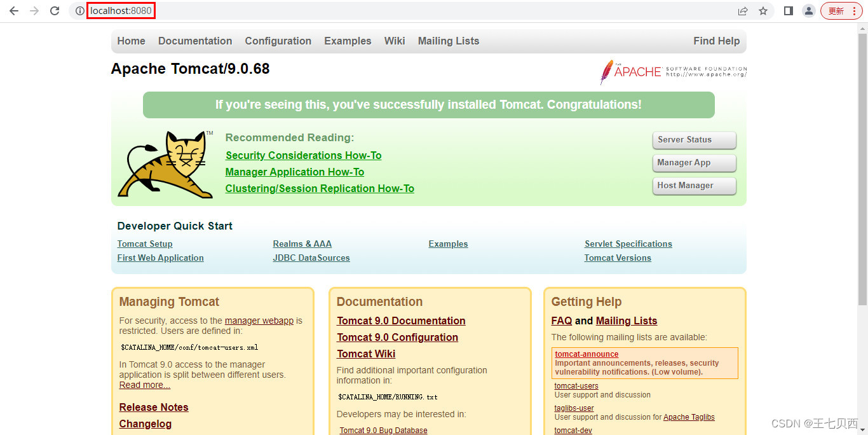Open Clustering/Session Replication How-To link
868x435 pixels.
[320, 188]
